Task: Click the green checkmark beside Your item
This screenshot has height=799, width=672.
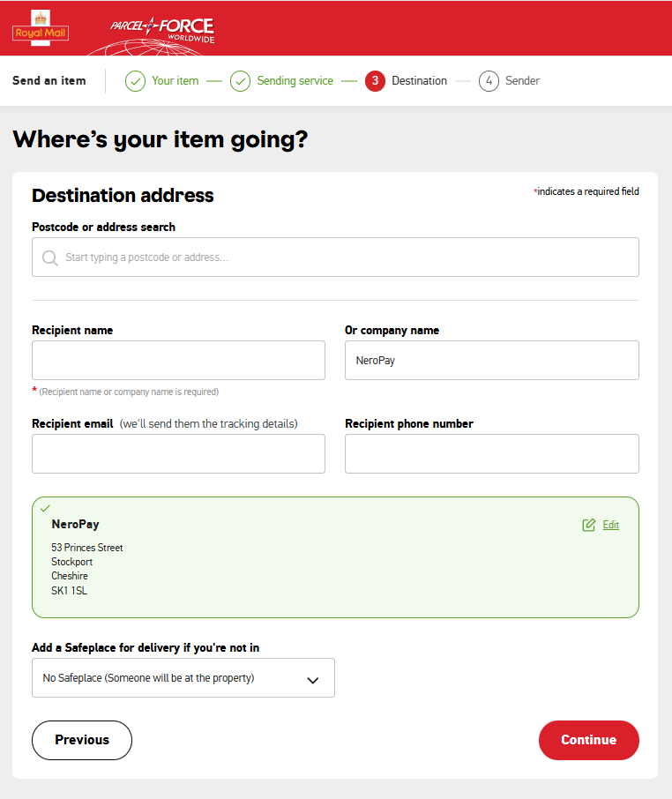Action: pos(135,81)
